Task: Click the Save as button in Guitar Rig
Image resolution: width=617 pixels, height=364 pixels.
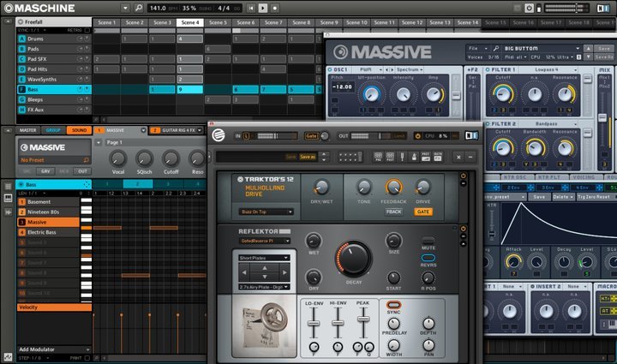Action: pos(308,157)
